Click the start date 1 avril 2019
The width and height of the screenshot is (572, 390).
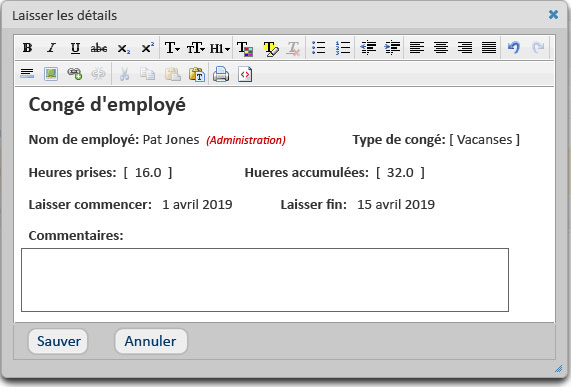click(x=197, y=204)
